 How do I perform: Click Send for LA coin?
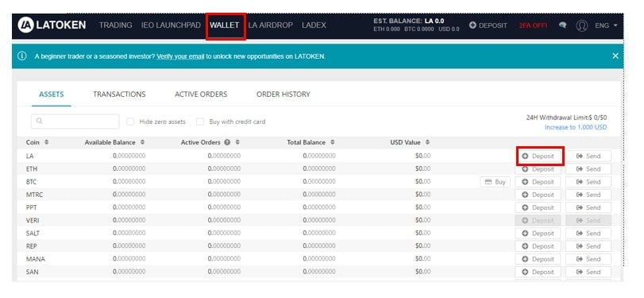pos(588,157)
